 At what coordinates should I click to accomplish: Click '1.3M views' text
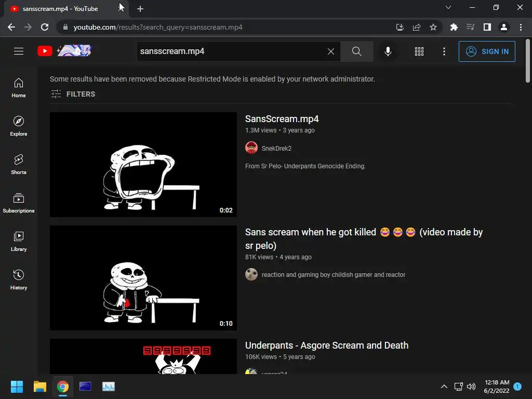(x=261, y=130)
